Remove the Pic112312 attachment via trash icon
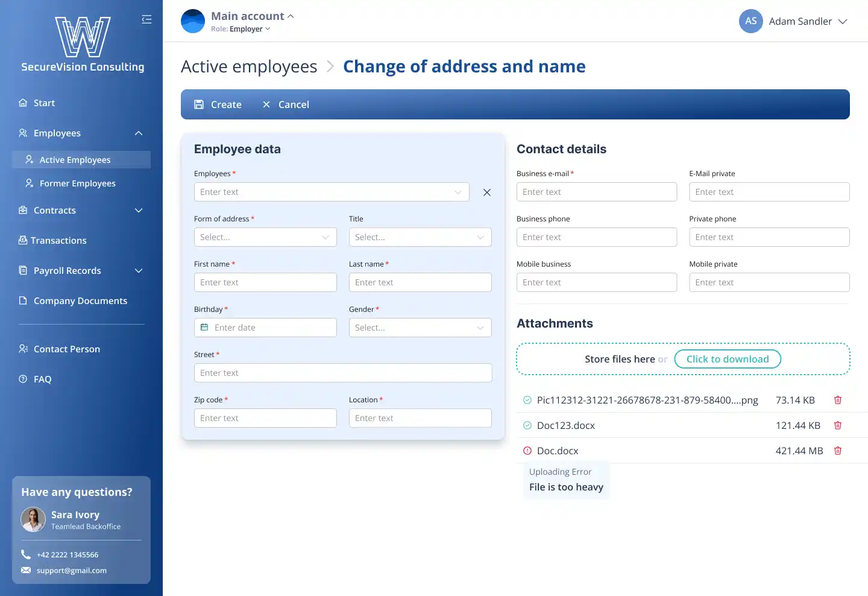Viewport: 868px width, 596px height. coord(838,400)
